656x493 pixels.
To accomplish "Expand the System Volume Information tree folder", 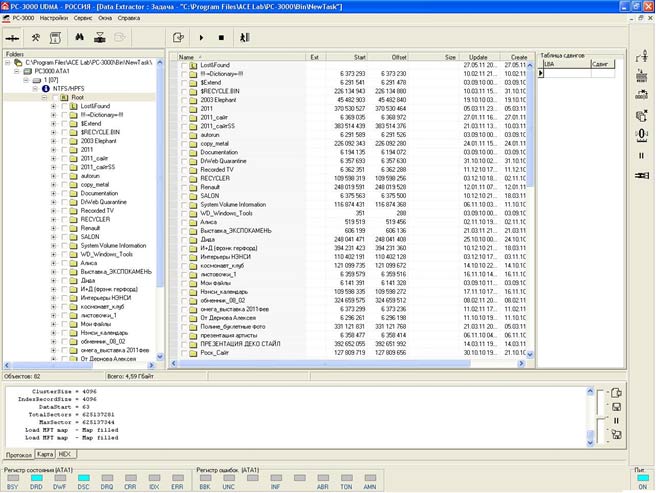I will pos(54,246).
